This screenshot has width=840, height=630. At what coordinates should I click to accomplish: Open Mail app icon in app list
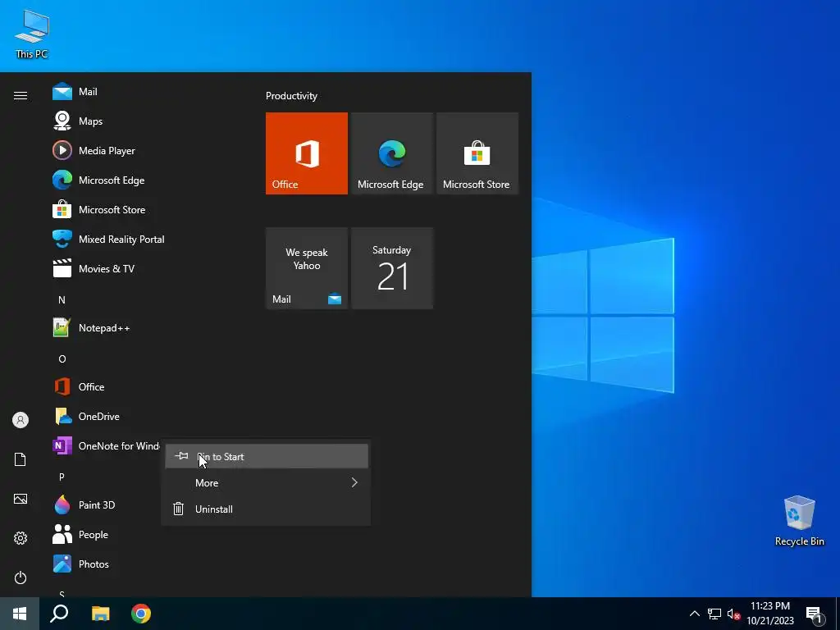62,92
